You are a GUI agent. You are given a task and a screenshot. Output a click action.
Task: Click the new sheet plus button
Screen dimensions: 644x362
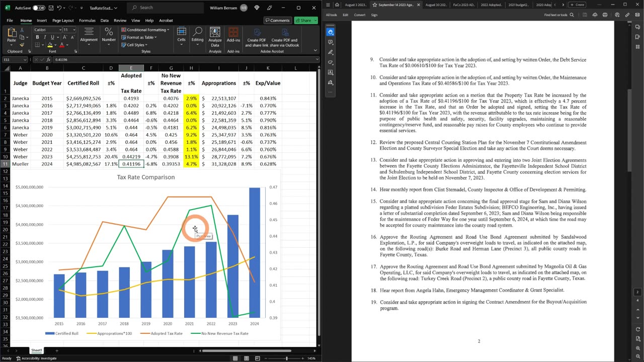[x=56, y=350]
